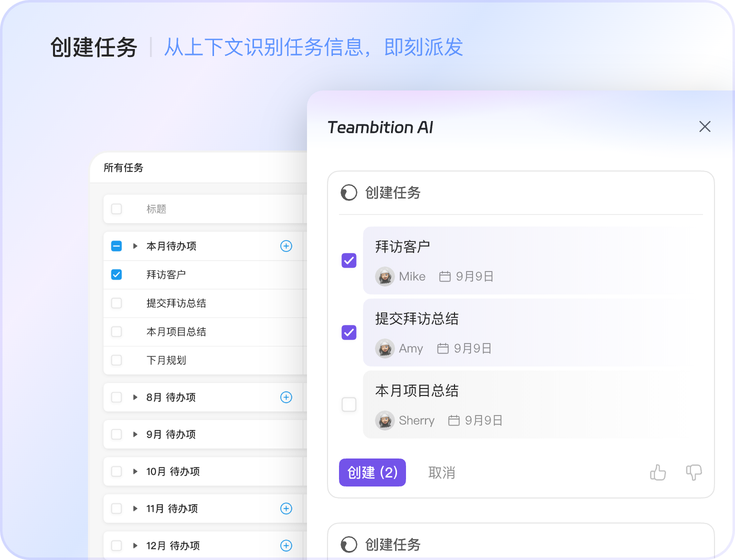Image resolution: width=735 pixels, height=560 pixels.
Task: Expand the 12月 待办项 group arrow
Action: click(135, 545)
